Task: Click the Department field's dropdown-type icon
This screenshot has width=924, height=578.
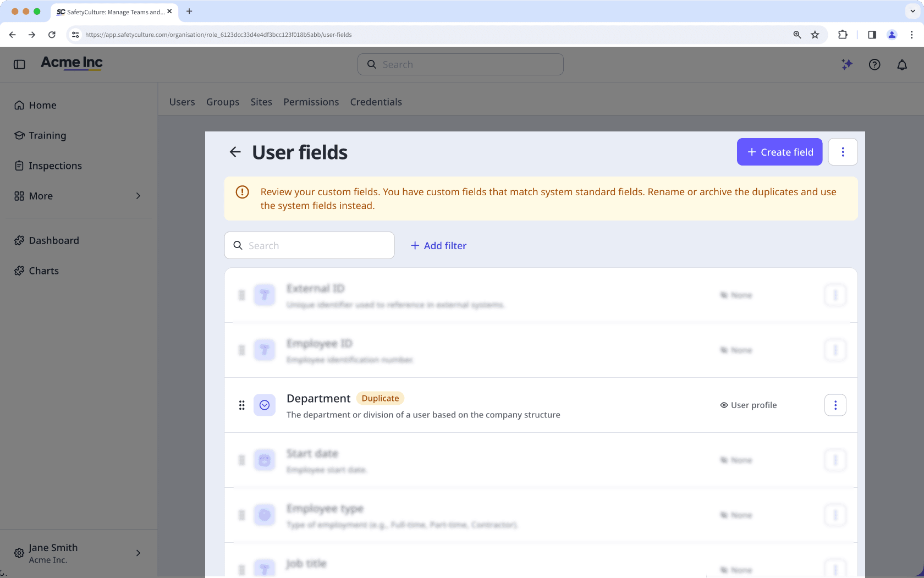Action: coord(265,405)
